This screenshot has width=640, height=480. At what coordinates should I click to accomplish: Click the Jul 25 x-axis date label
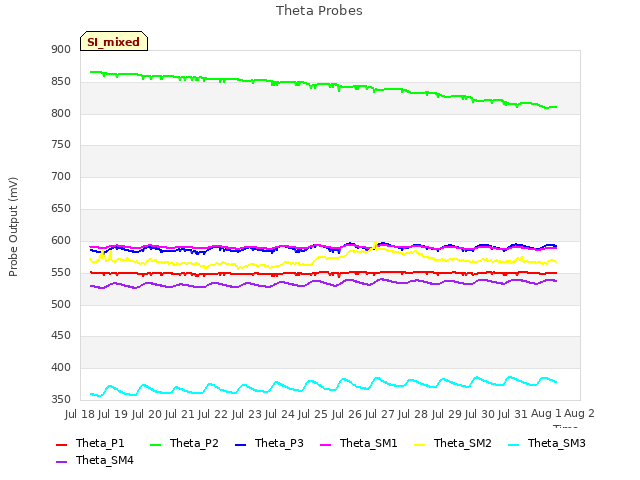pyautogui.click(x=312, y=414)
